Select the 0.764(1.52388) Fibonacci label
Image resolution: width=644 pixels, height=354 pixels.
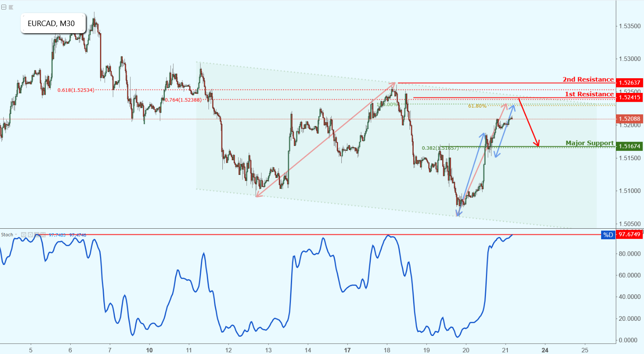point(183,100)
